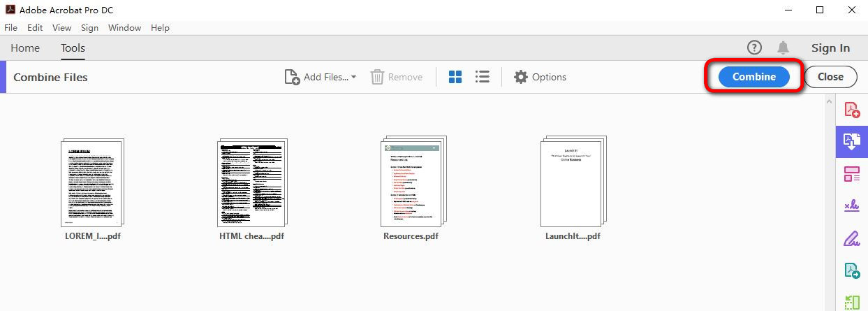Click Sign In
This screenshot has width=868, height=311.
tap(830, 48)
